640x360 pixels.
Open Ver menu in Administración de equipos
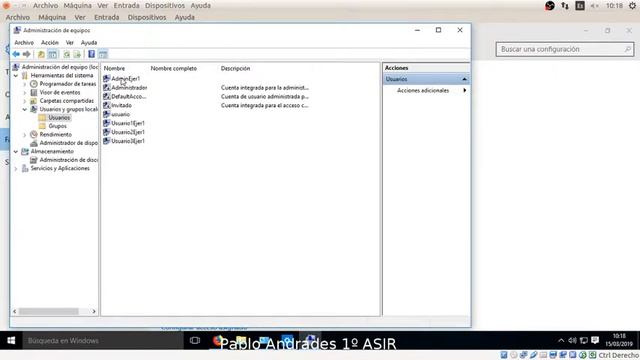(x=70, y=42)
